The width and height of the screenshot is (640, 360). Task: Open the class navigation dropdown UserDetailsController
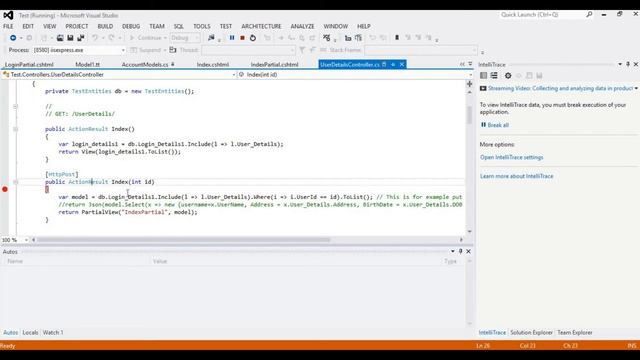119,75
